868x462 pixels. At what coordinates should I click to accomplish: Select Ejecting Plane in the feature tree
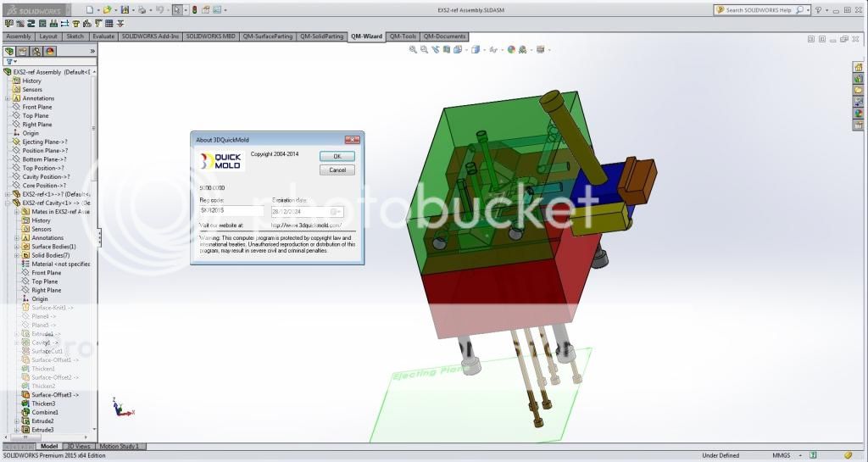44,142
